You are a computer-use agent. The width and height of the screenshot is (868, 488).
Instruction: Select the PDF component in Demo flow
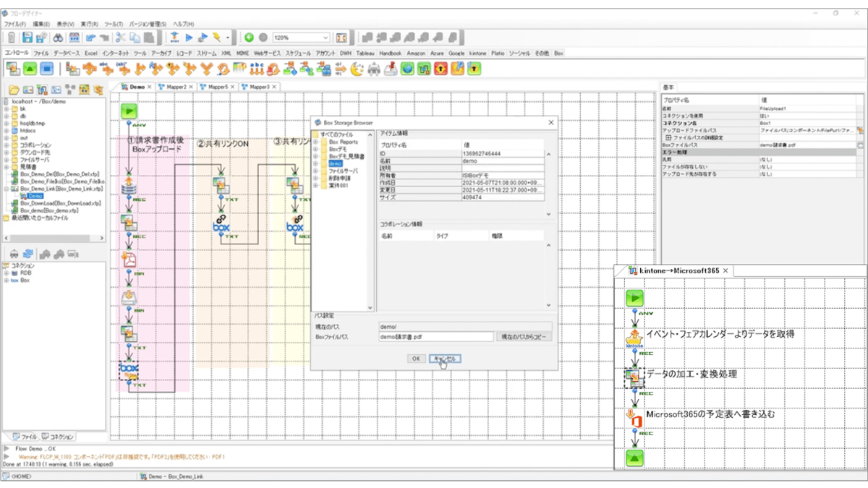[129, 260]
